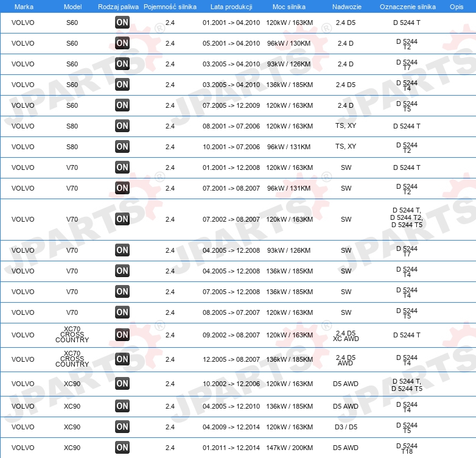Click the ON icon for XC90 D3 / D5

coord(122,427)
